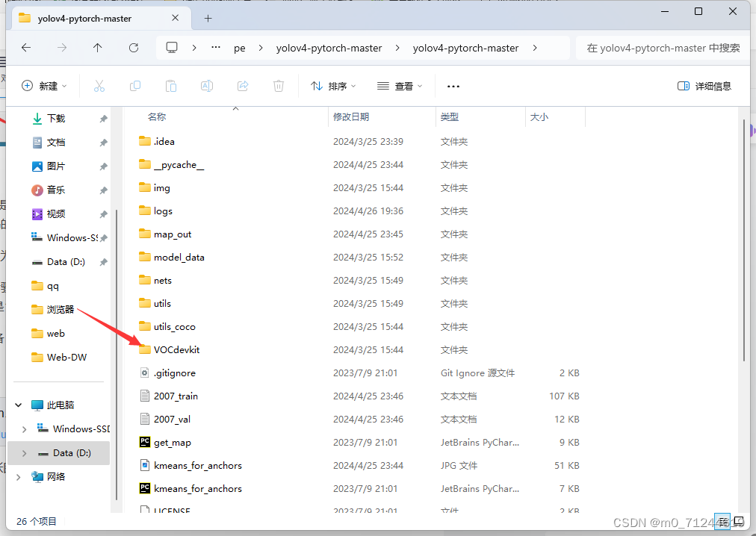Click the file list vertical scrollbar
Viewport: 756px width, 536px height.
point(744,240)
